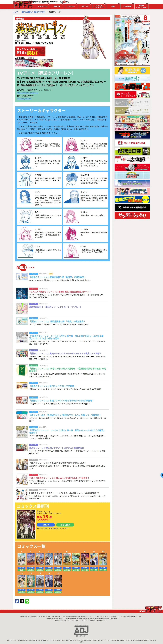Open the よふかしのうた ポスターくじびき banner
The image size is (163, 644).
click(x=132, y=167)
